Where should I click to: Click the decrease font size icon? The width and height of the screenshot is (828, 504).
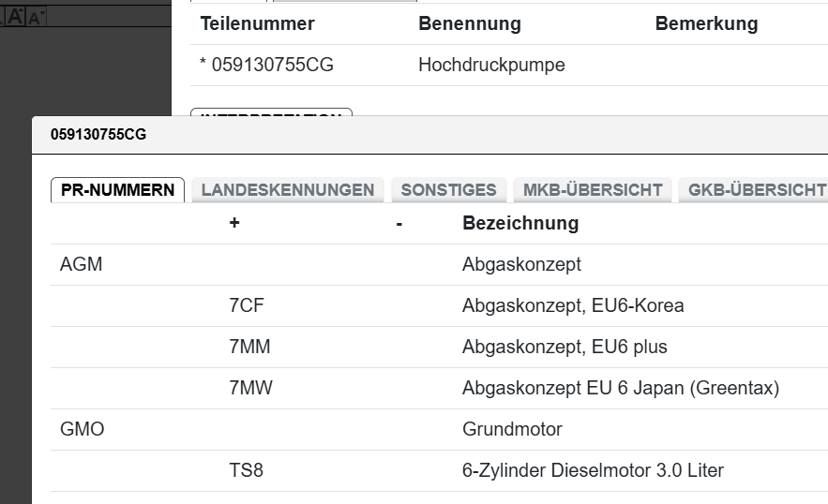click(37, 17)
